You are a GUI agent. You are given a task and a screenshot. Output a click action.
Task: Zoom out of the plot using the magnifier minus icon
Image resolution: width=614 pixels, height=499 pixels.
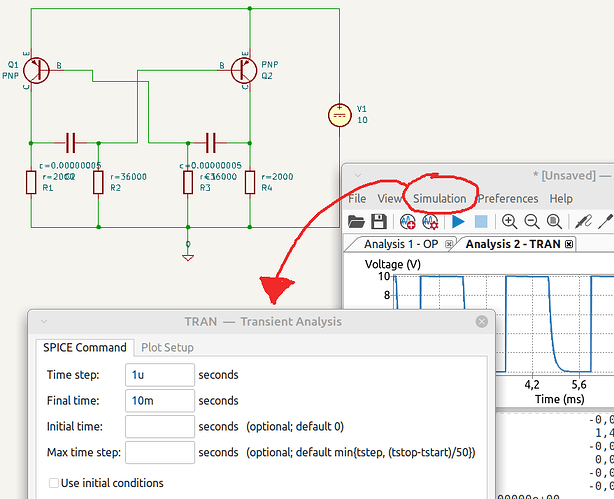point(532,222)
